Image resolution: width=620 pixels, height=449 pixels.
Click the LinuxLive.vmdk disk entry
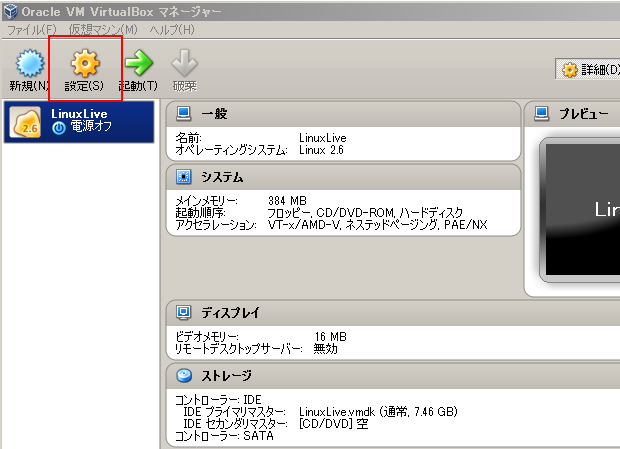(378, 412)
